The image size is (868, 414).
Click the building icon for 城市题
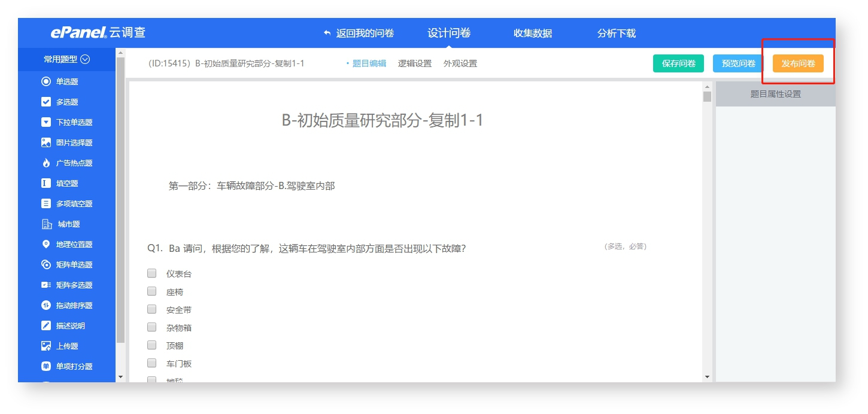pyautogui.click(x=47, y=224)
